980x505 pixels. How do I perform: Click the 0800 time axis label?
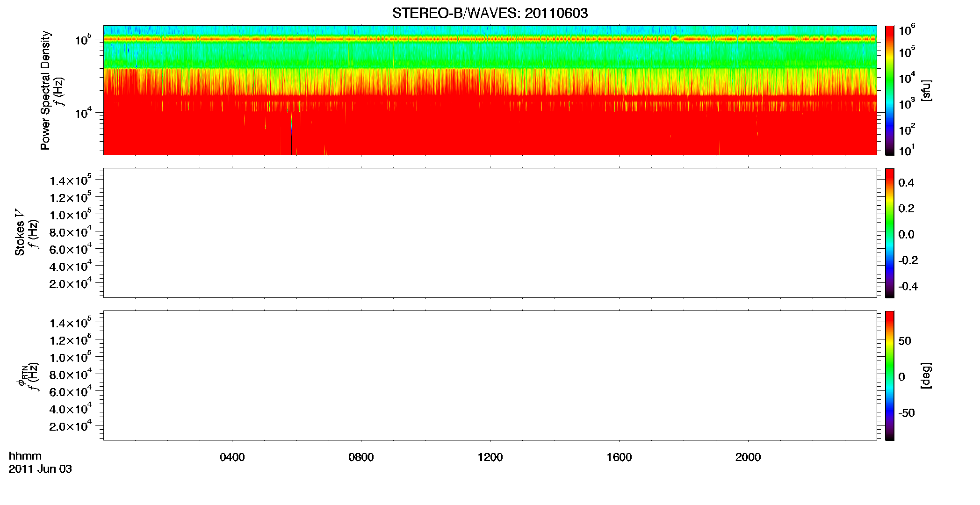(x=361, y=457)
